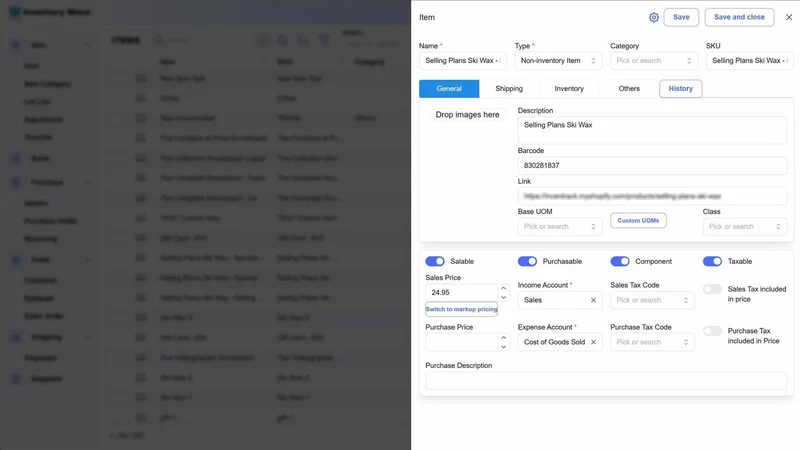Screen dimensions: 800x450
Task: Click Save and close
Action: (739, 17)
